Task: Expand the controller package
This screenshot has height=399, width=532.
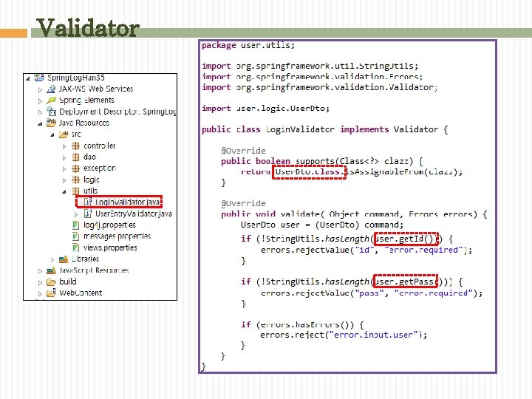Action: pos(64,146)
